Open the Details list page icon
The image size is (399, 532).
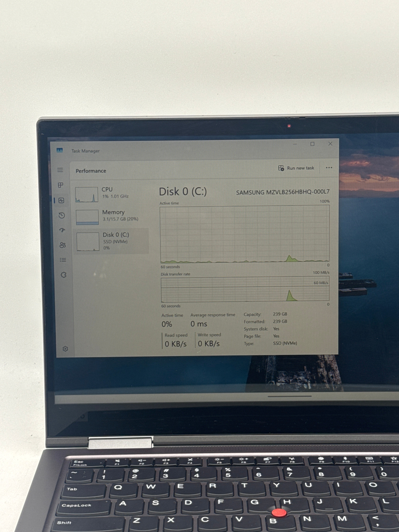point(63,260)
